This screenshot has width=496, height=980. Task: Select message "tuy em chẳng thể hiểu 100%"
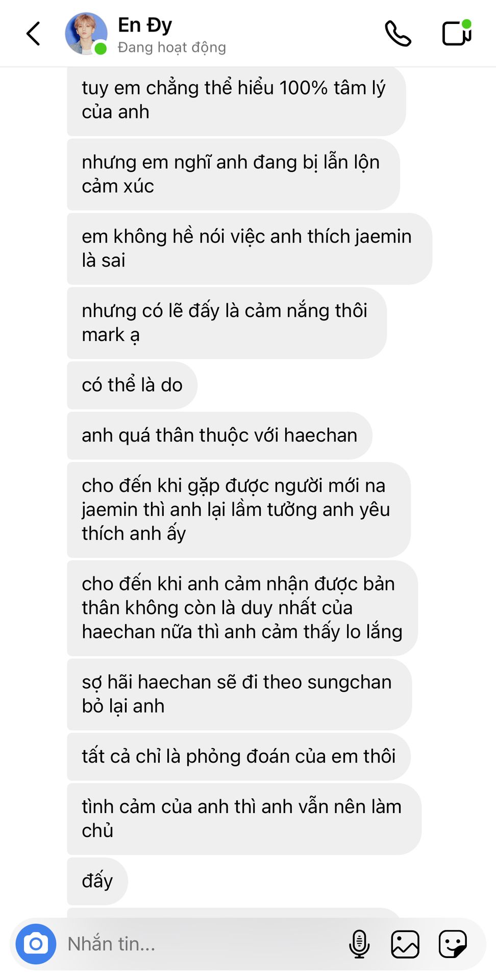tap(236, 100)
